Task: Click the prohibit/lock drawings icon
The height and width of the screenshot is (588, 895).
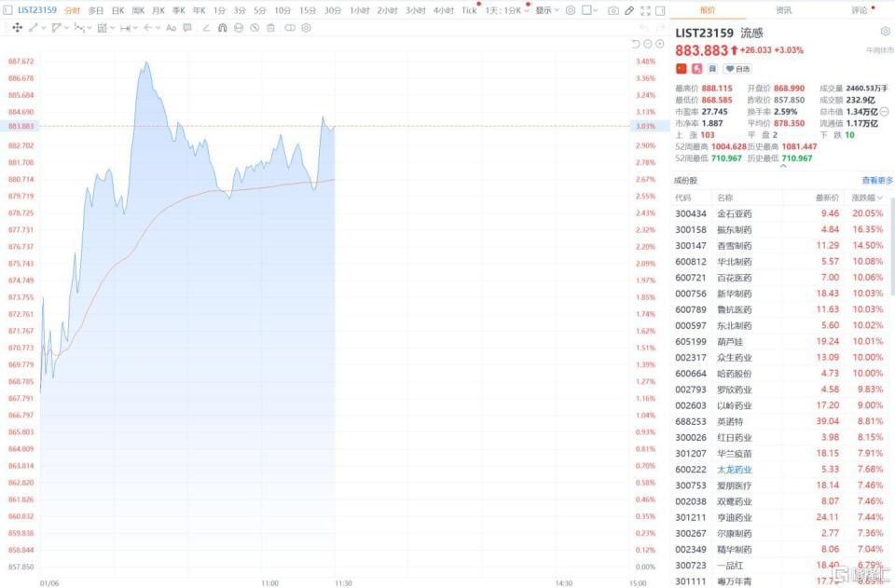Action: (x=255, y=27)
